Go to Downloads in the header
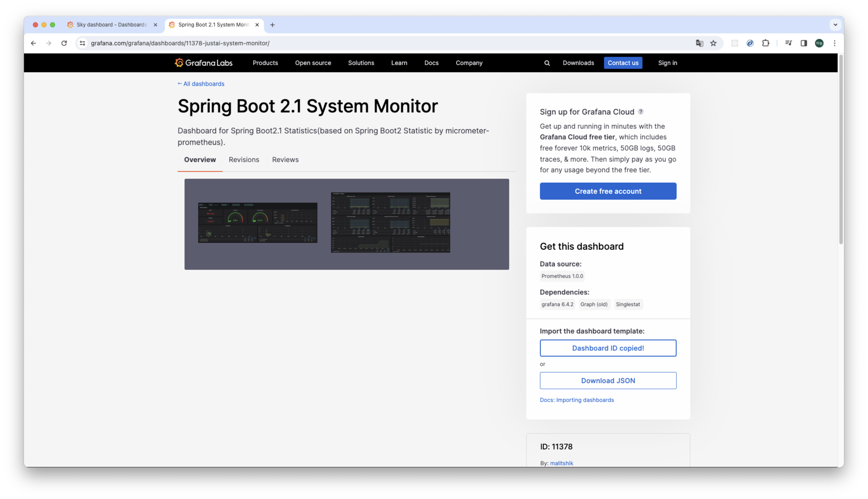 pos(578,63)
